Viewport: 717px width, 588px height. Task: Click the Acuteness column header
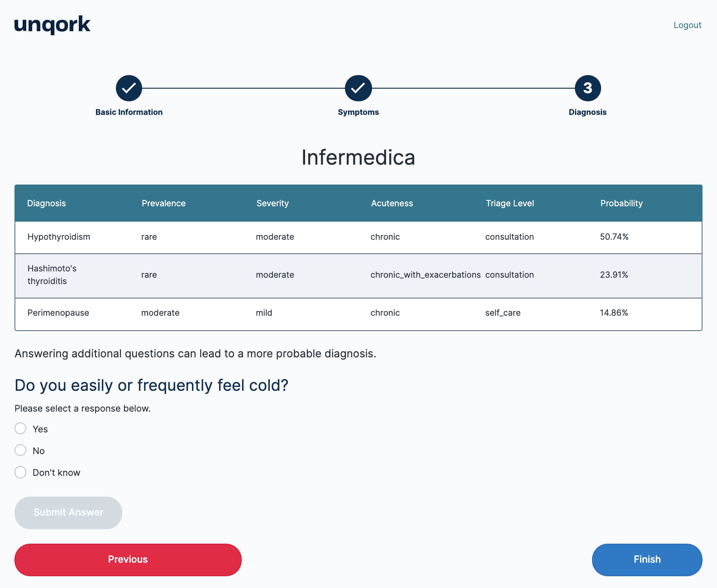click(x=392, y=204)
